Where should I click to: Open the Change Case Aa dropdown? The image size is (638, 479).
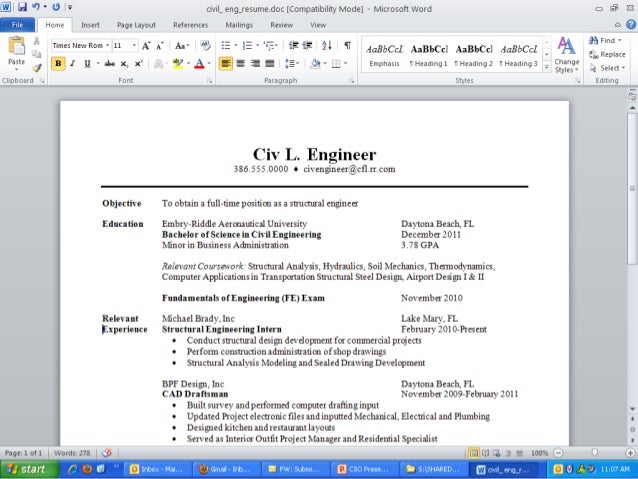pyautogui.click(x=182, y=46)
